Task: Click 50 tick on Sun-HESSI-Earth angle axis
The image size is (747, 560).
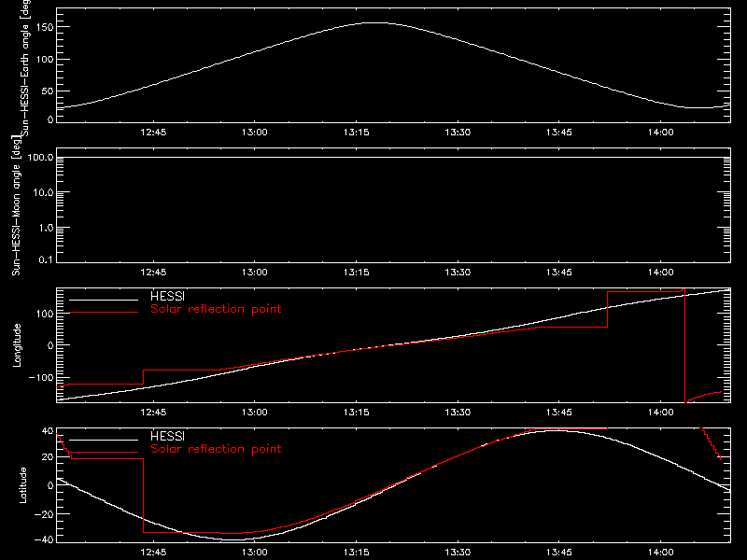Action: point(48,91)
